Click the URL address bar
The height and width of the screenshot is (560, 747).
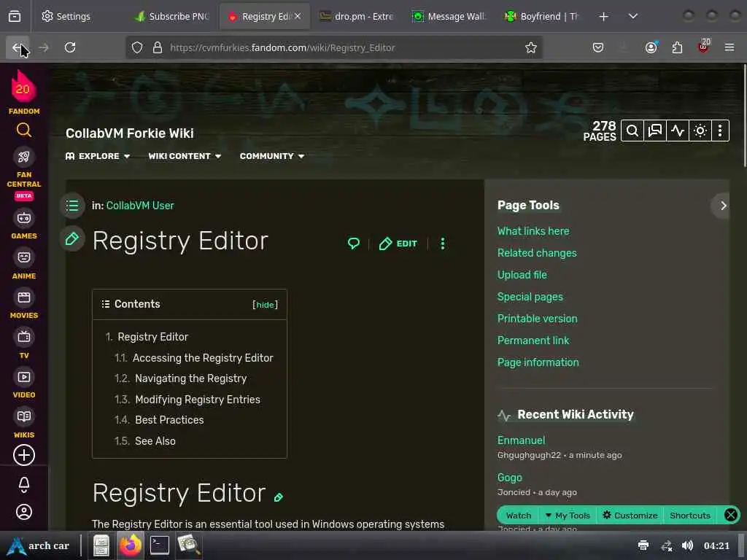point(333,47)
